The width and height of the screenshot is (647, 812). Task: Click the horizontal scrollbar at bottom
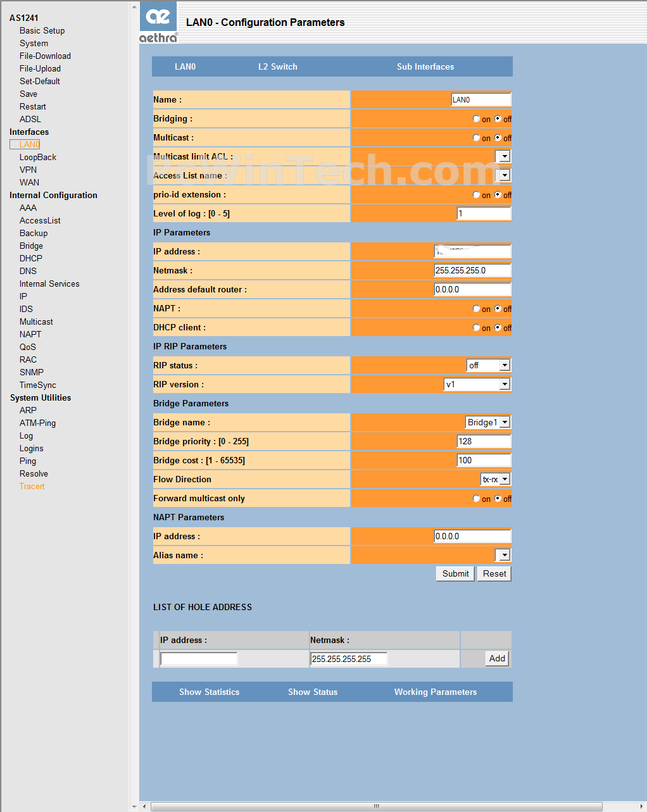[x=376, y=806]
